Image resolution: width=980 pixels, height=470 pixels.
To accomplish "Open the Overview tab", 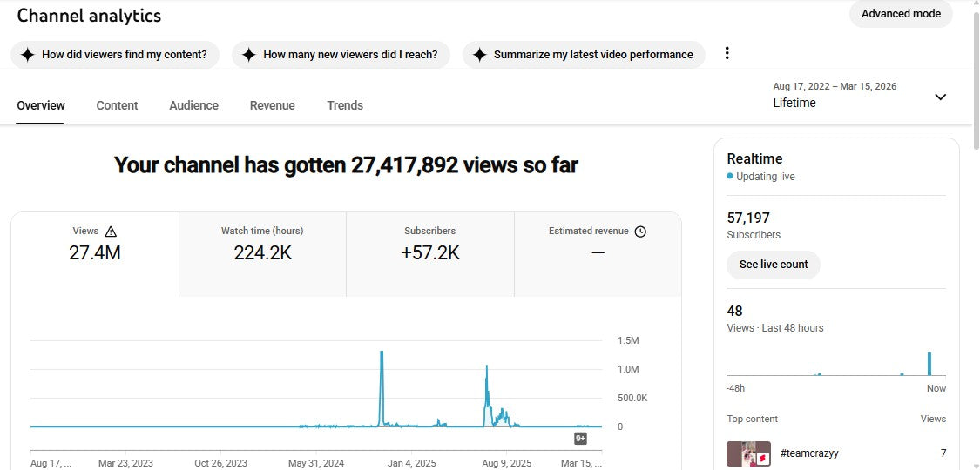I will (41, 105).
